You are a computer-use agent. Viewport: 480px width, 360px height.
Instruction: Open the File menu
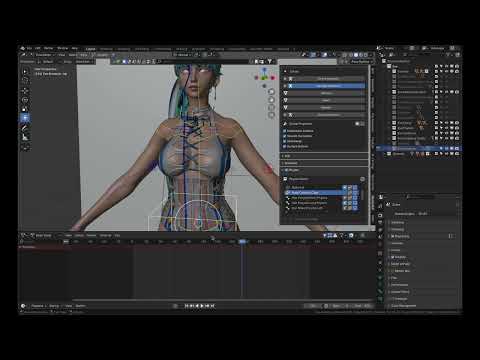[x=29, y=48]
